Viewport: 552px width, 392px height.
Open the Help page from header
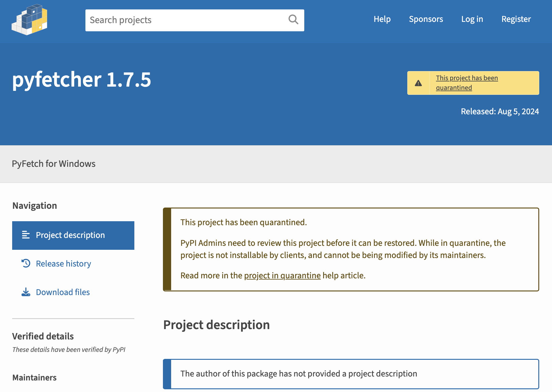(382, 19)
